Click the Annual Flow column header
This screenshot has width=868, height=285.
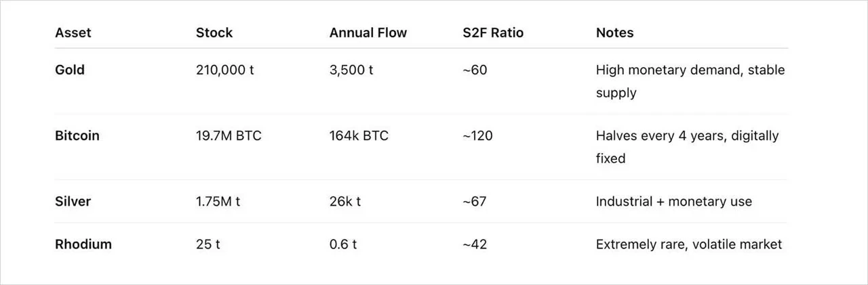pos(368,32)
